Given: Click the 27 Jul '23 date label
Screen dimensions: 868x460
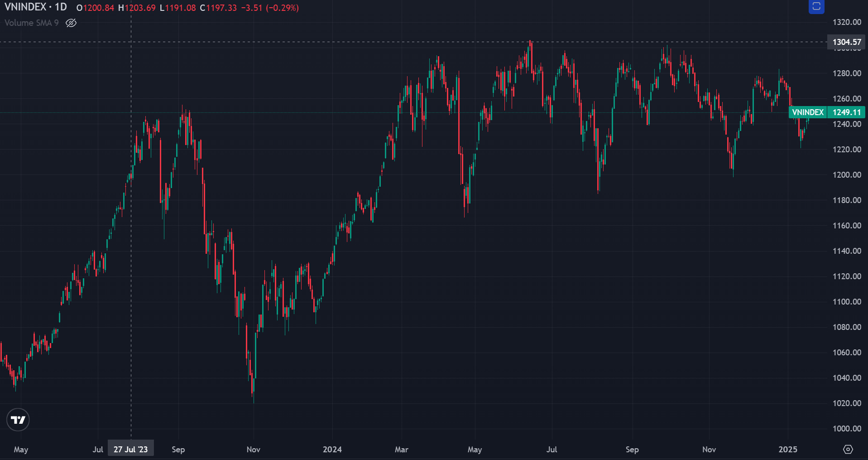Looking at the screenshot, I should click(x=131, y=449).
